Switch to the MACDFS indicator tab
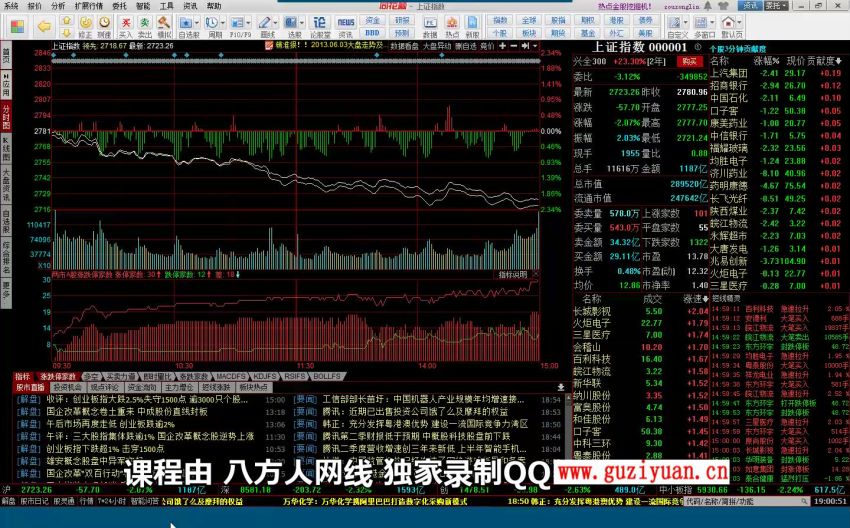This screenshot has width=850, height=528. pos(231,376)
